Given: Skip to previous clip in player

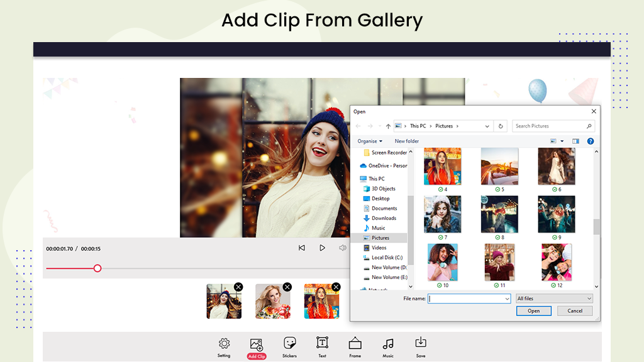Looking at the screenshot, I should (x=301, y=248).
